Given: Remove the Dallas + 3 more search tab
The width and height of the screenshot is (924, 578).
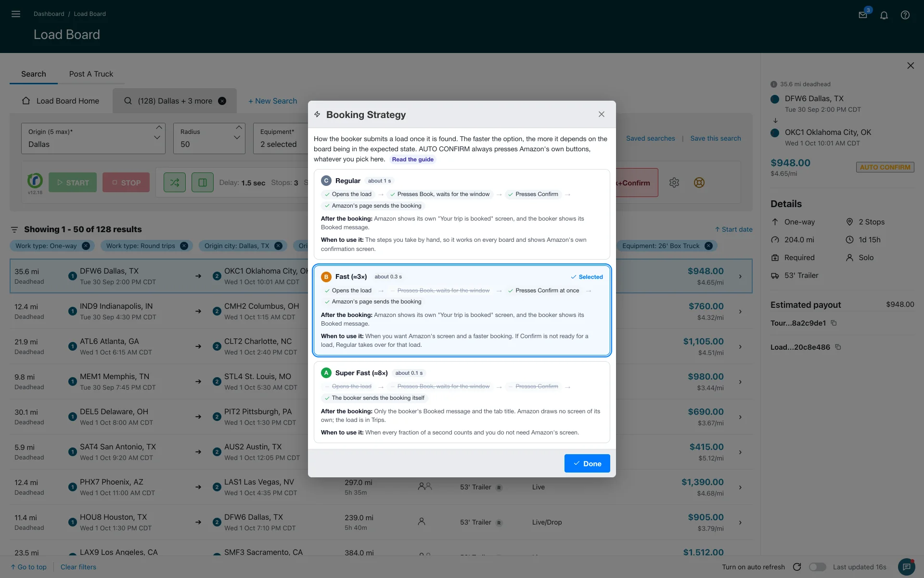Looking at the screenshot, I should point(222,101).
